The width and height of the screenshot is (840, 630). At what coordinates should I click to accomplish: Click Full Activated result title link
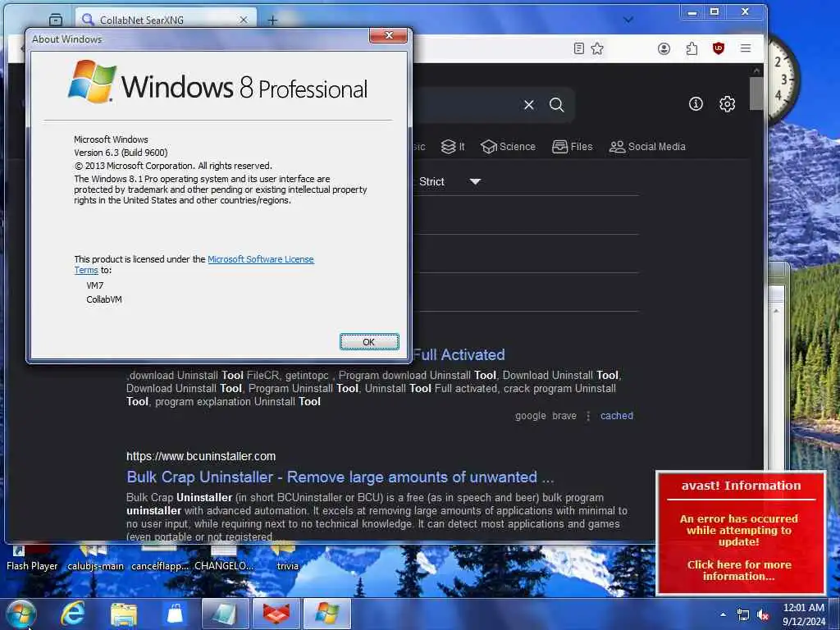point(459,354)
